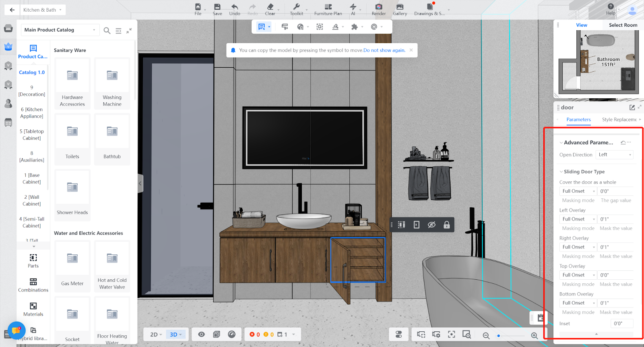The height and width of the screenshot is (347, 644).
Task: Collapse the Sliding Door Type section
Action: [561, 172]
